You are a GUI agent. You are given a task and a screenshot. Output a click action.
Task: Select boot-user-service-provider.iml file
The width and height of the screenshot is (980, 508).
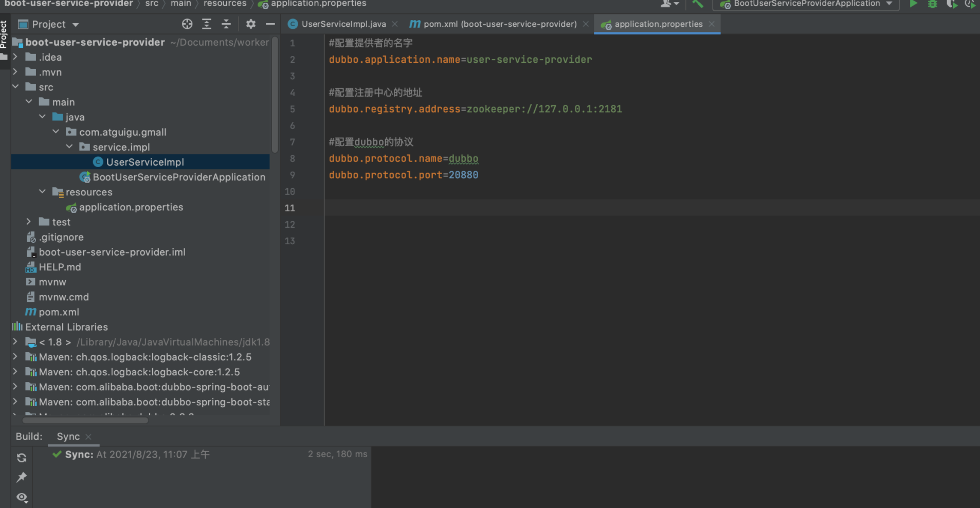pos(112,252)
